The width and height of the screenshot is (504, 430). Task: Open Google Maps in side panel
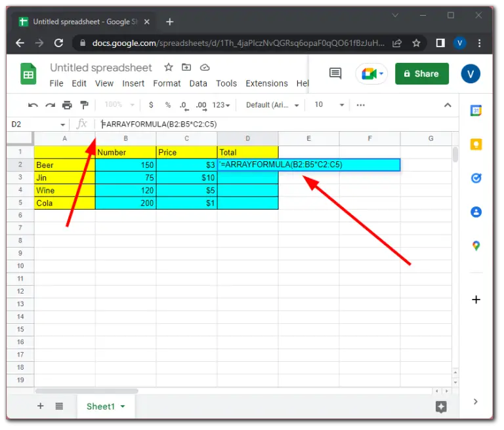click(476, 246)
